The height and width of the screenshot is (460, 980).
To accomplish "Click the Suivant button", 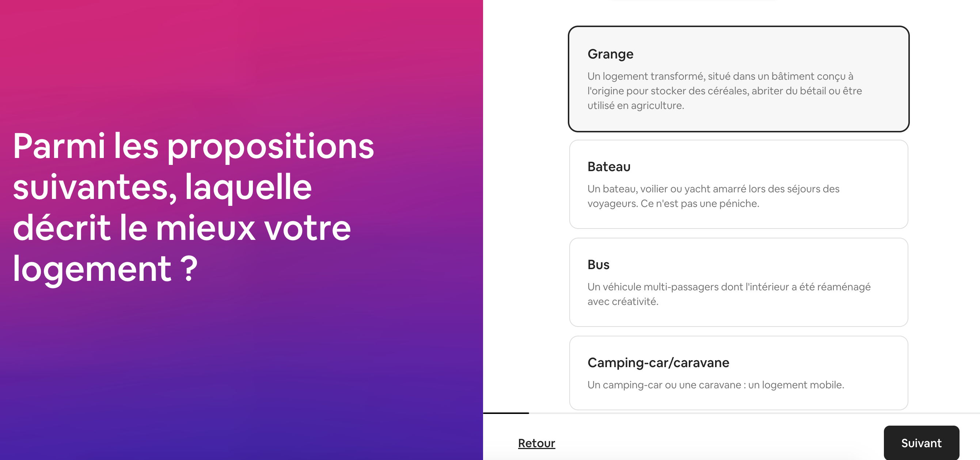I will (921, 443).
